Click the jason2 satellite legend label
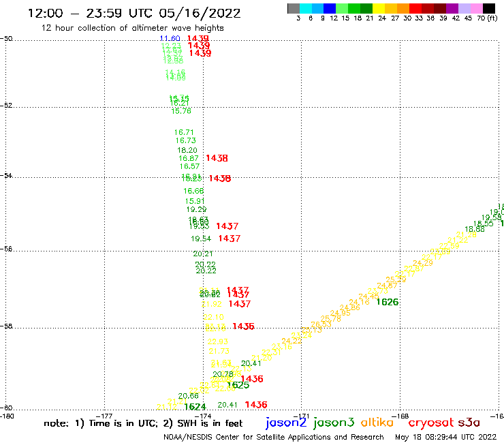 point(286,423)
